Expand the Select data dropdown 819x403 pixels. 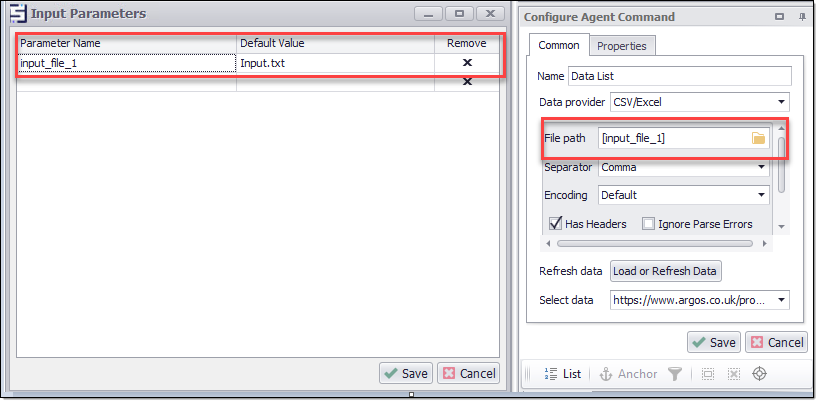click(780, 300)
